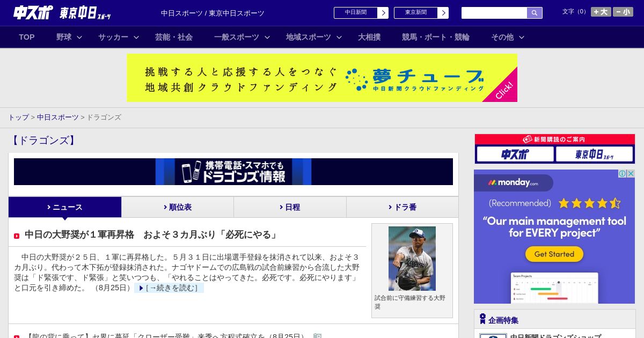The height and width of the screenshot is (338, 644).
Task: Click the 企画特集 ribbon icon
Action: (482, 319)
